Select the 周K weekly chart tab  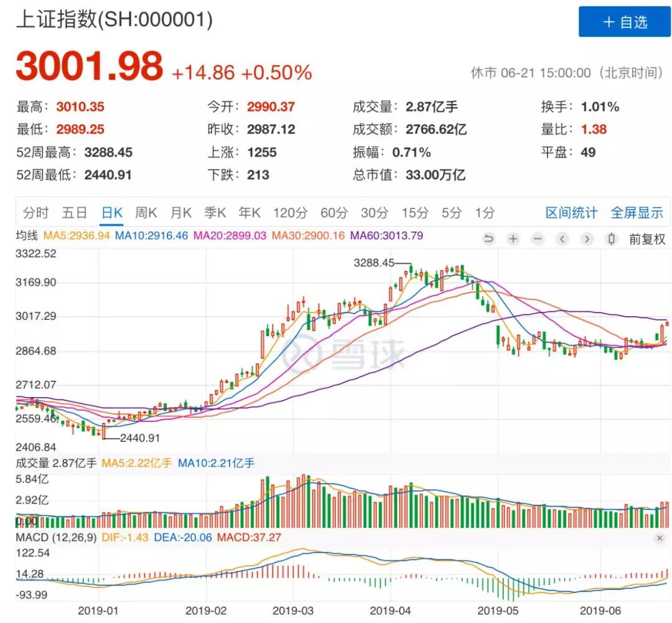tap(146, 213)
